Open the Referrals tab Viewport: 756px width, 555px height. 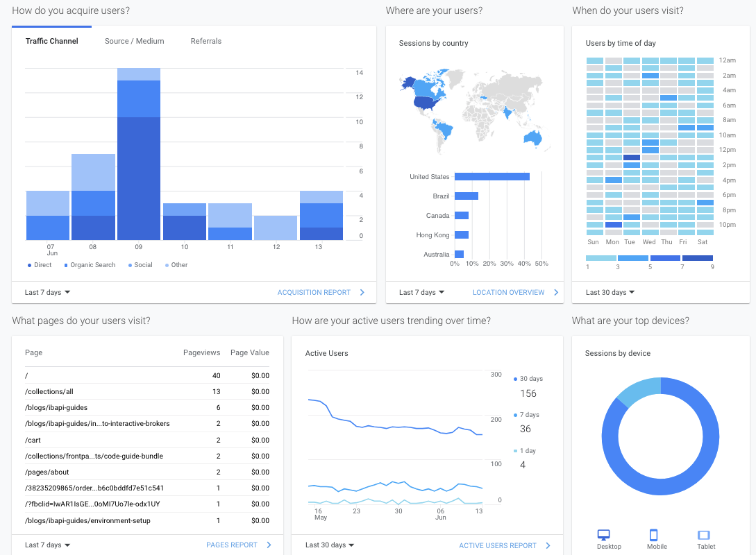pyautogui.click(x=205, y=41)
